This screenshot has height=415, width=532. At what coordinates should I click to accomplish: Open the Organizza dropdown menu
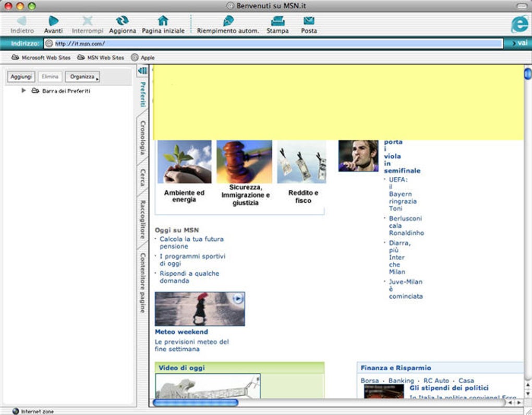[x=82, y=77]
